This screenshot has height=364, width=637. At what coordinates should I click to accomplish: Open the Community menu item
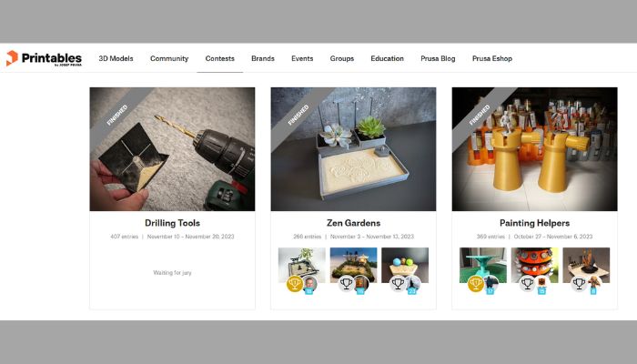click(169, 58)
